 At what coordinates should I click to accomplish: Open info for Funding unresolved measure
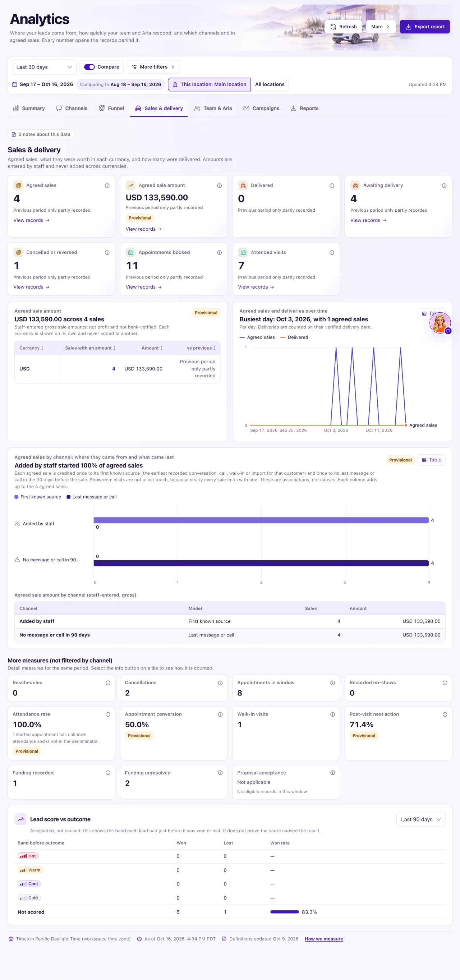point(220,773)
